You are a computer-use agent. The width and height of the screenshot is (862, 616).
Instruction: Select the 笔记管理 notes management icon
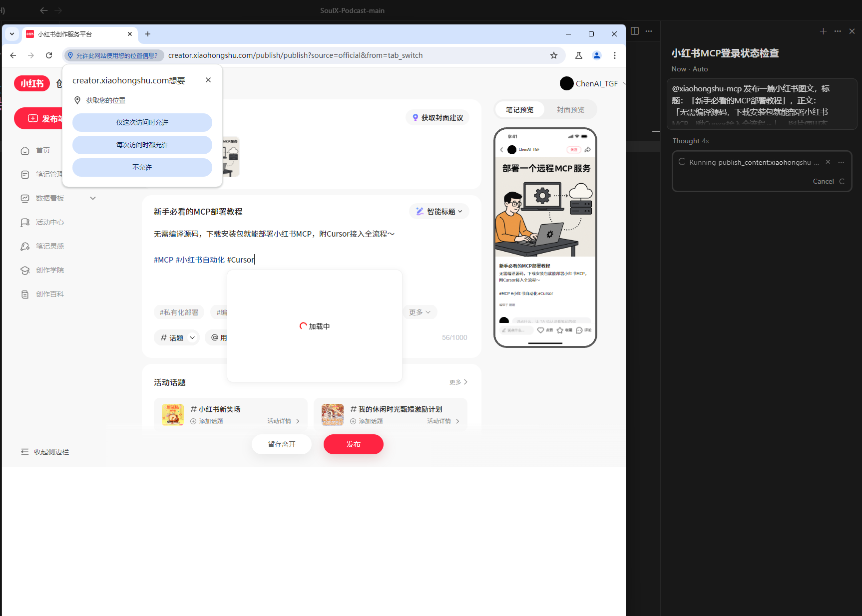tap(25, 174)
